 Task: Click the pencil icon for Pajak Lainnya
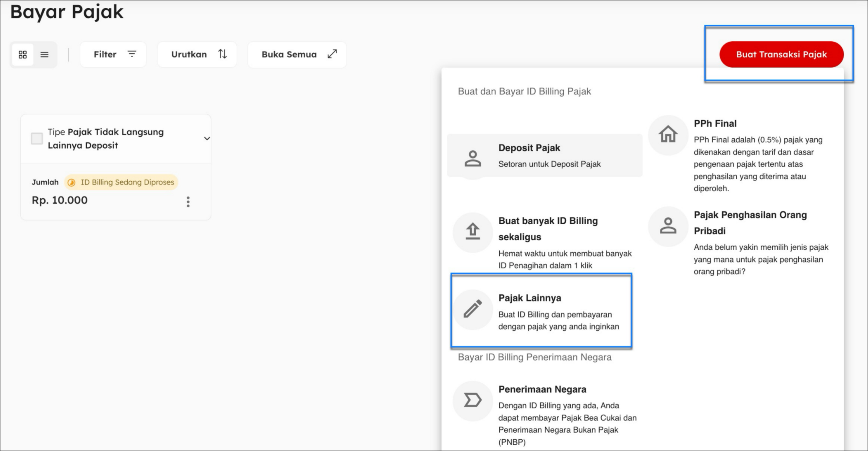click(473, 309)
